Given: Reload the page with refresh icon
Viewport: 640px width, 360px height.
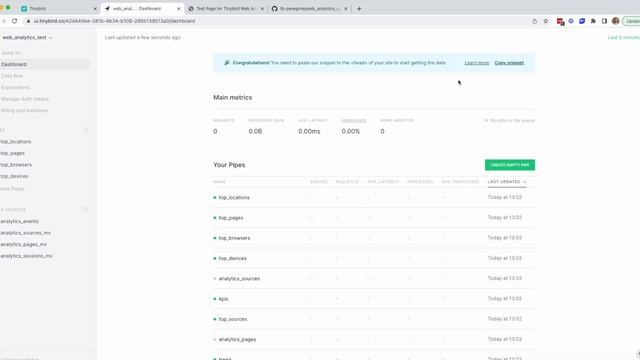Looking at the screenshot, I should pos(15,21).
